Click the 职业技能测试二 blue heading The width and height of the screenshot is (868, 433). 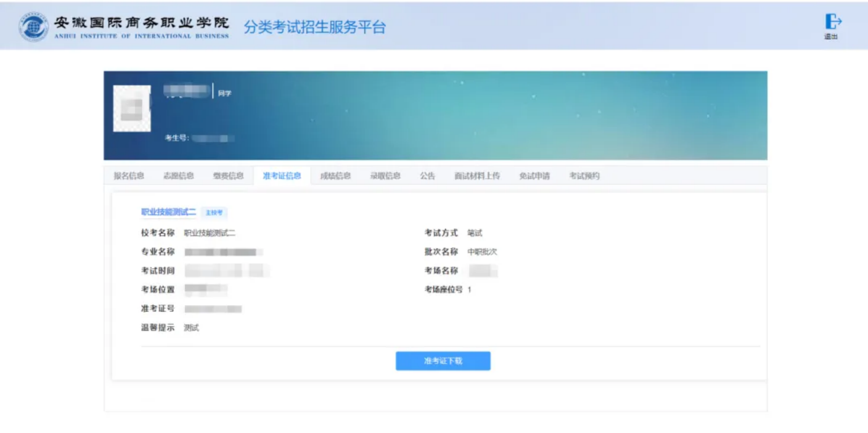[x=168, y=212]
